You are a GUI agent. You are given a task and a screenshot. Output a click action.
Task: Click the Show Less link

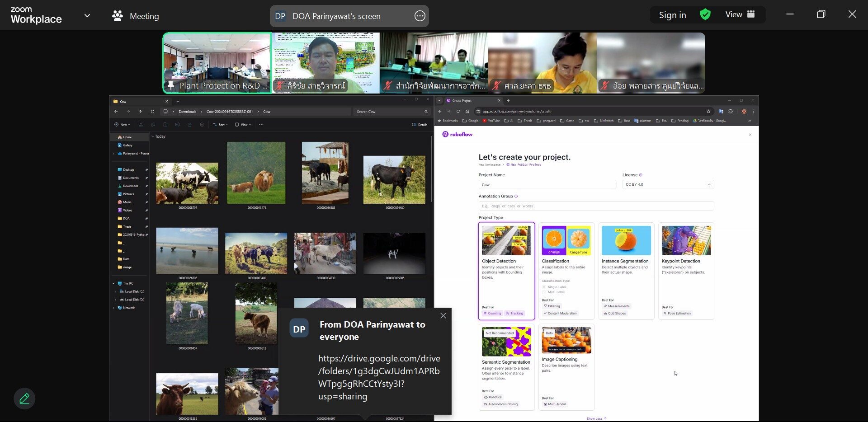coord(596,419)
